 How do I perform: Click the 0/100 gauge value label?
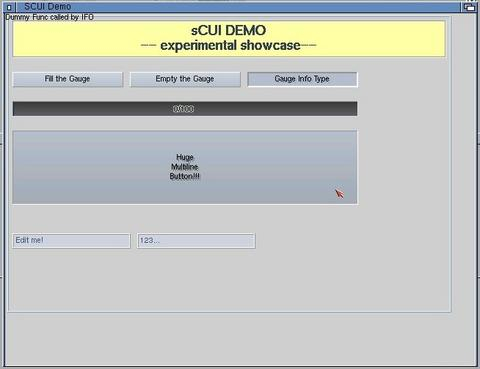click(183, 109)
